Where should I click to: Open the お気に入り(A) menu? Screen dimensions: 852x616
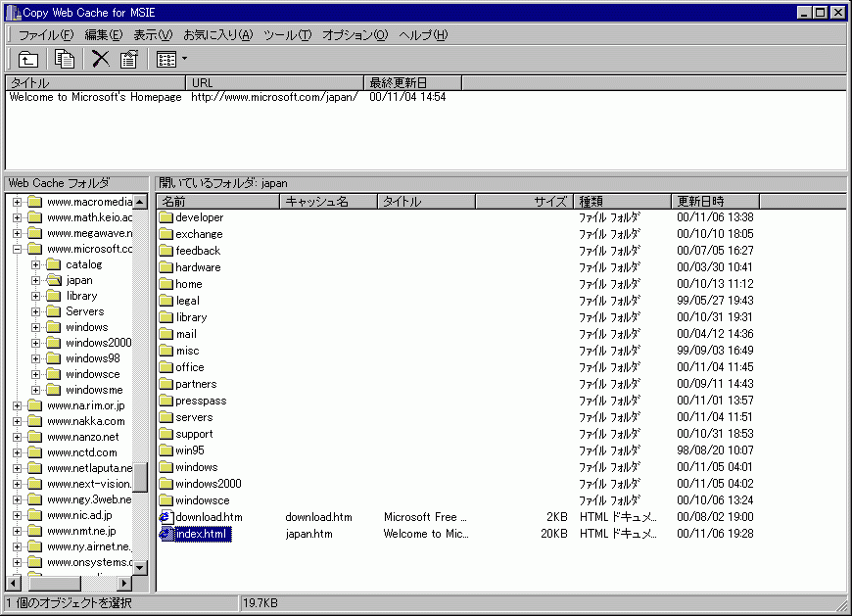tap(217, 35)
